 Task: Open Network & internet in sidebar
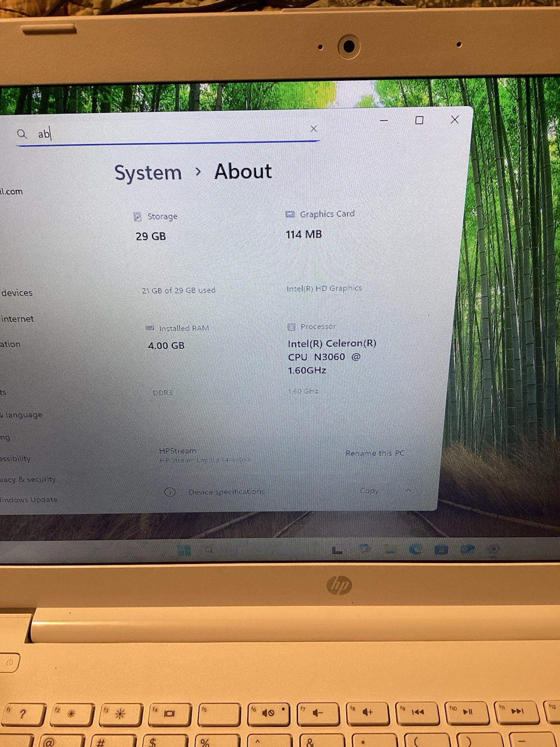click(x=17, y=319)
